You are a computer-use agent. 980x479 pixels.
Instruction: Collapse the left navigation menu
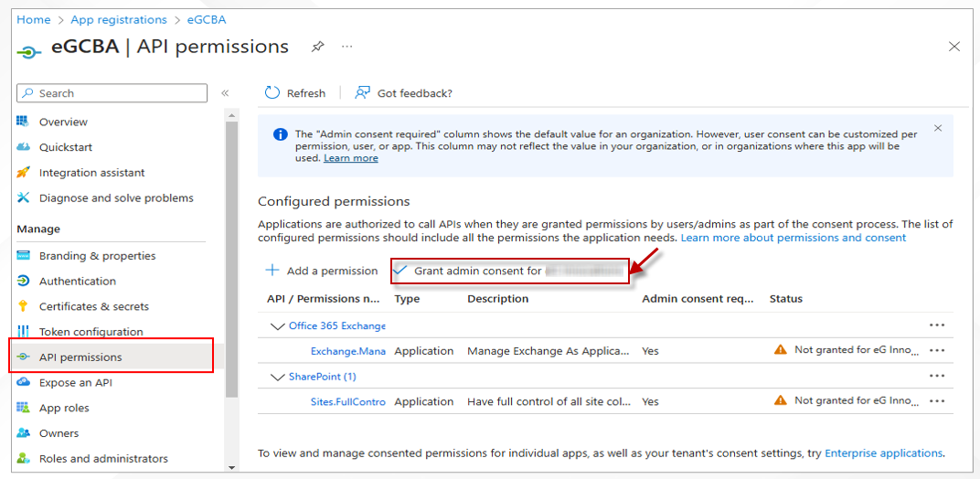click(x=225, y=93)
